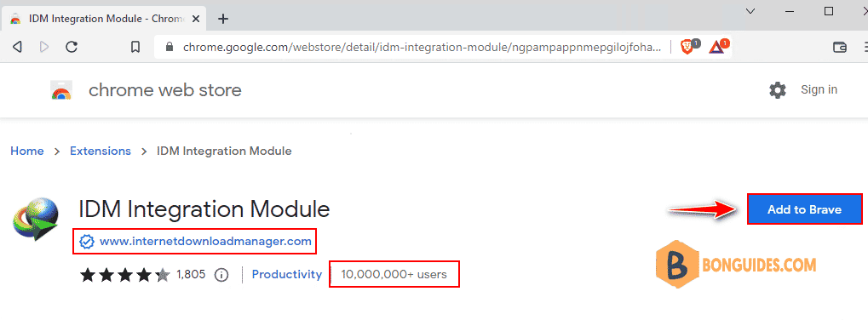Click the browser back arrow
This screenshot has width=868, height=320.
coord(17,47)
